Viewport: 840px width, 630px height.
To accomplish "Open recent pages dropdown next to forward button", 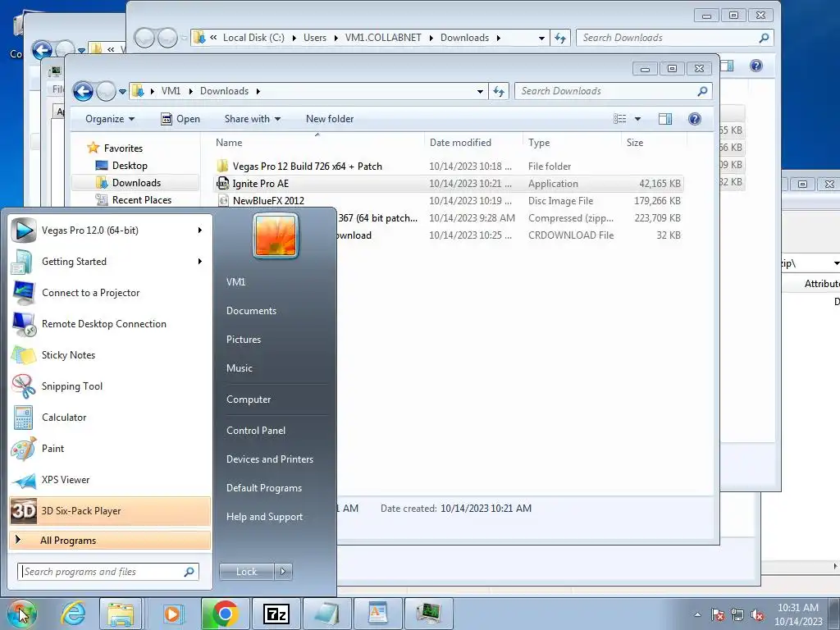I will coord(122,92).
